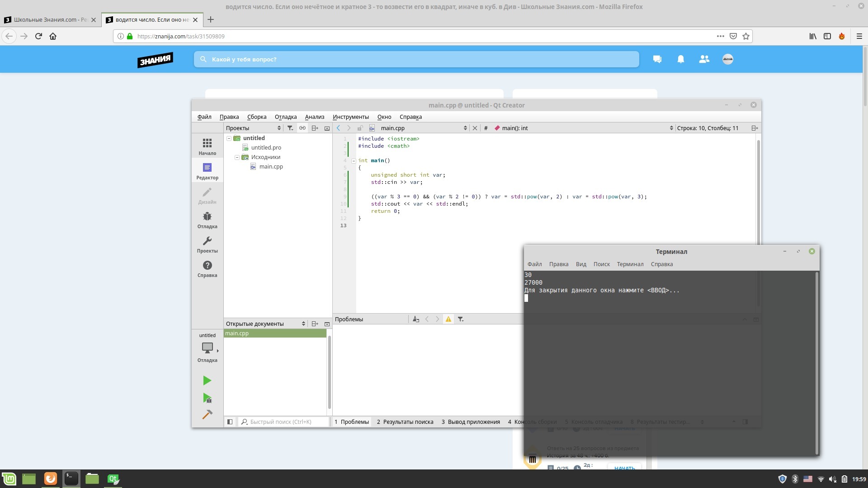Open the terminal from the taskbar
Screen dimensions: 868x488
(71, 479)
